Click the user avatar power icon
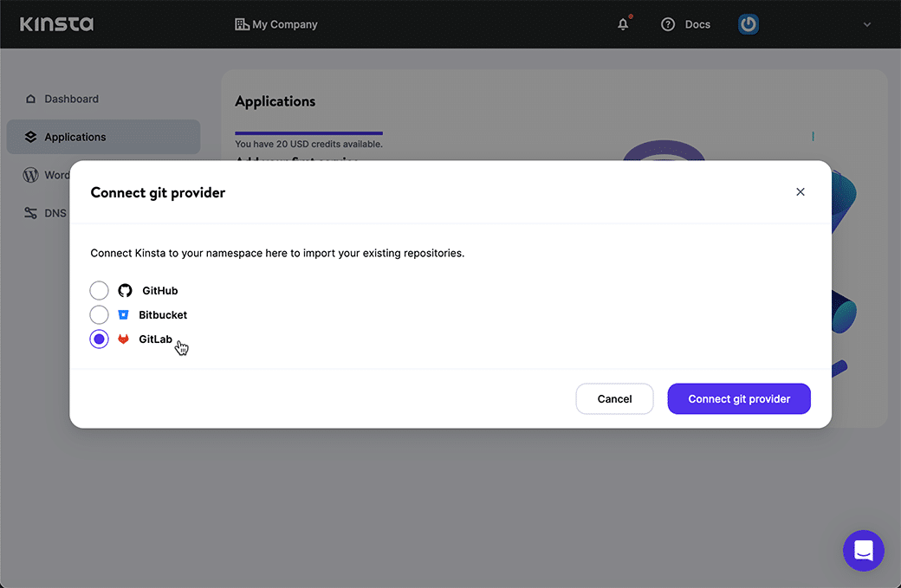Screen dimensions: 901x588 pos(749,24)
